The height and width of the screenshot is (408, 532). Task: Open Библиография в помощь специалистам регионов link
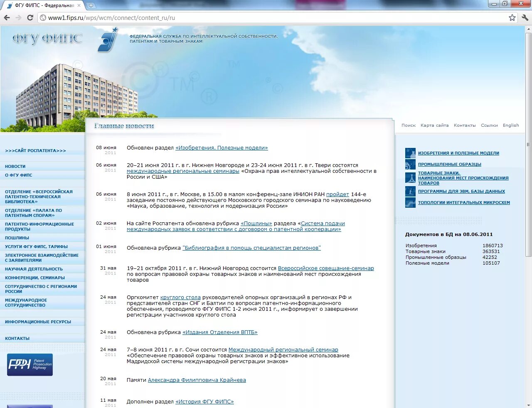click(251, 248)
